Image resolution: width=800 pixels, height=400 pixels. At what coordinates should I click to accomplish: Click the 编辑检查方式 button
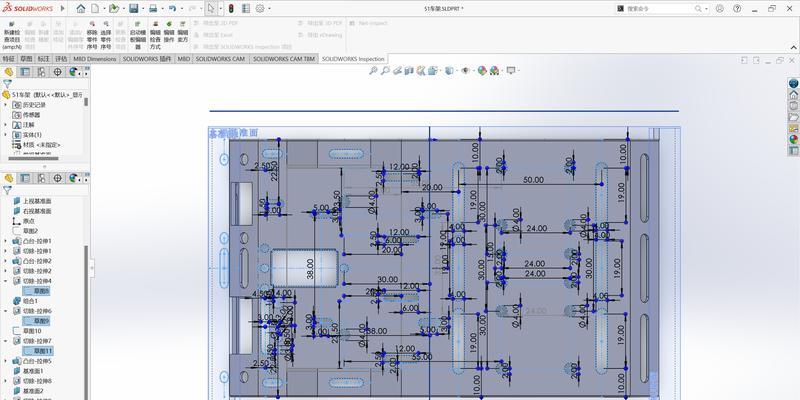tap(155, 35)
